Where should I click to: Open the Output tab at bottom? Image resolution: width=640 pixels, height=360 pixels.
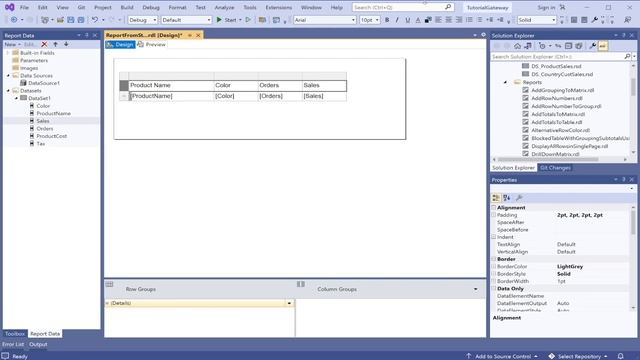38,344
